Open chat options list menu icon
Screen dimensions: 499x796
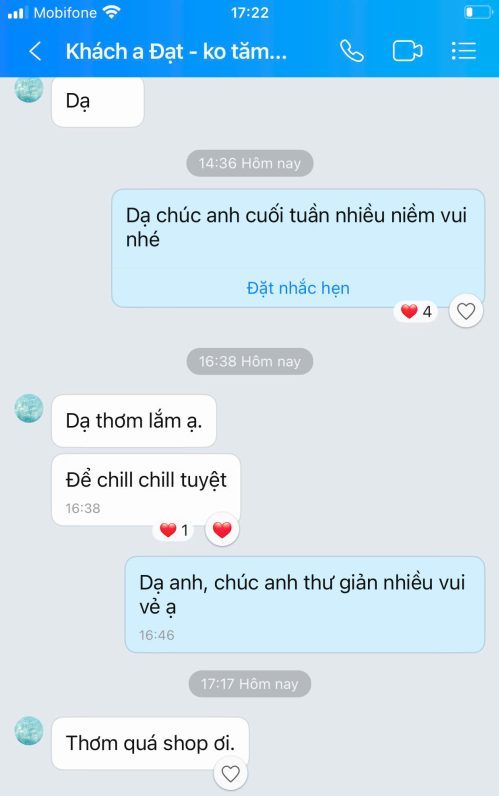point(463,51)
